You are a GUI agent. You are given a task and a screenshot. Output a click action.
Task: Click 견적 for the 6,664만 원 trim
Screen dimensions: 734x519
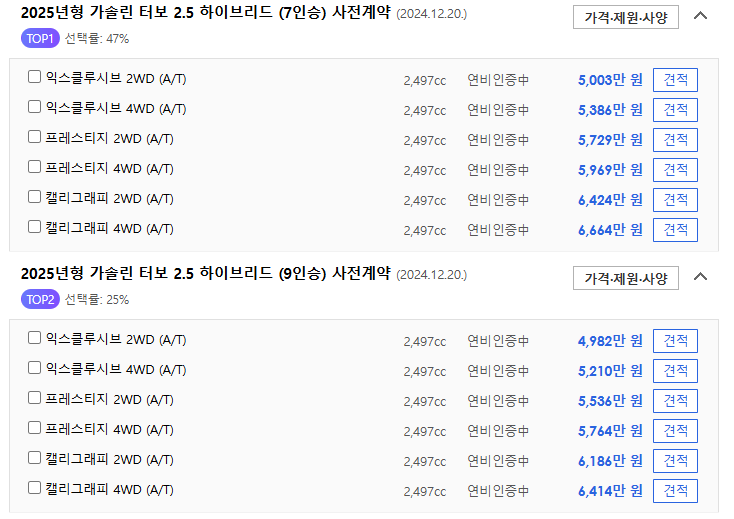point(675,230)
